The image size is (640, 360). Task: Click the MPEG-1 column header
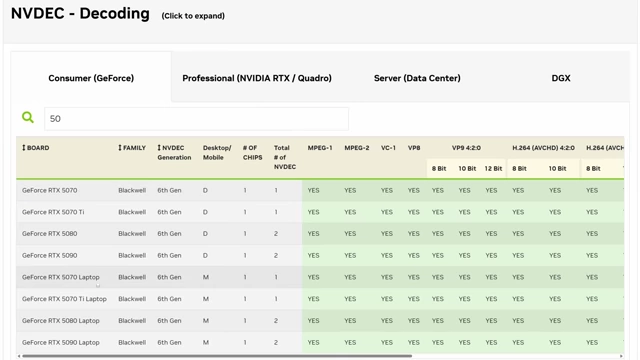point(320,148)
